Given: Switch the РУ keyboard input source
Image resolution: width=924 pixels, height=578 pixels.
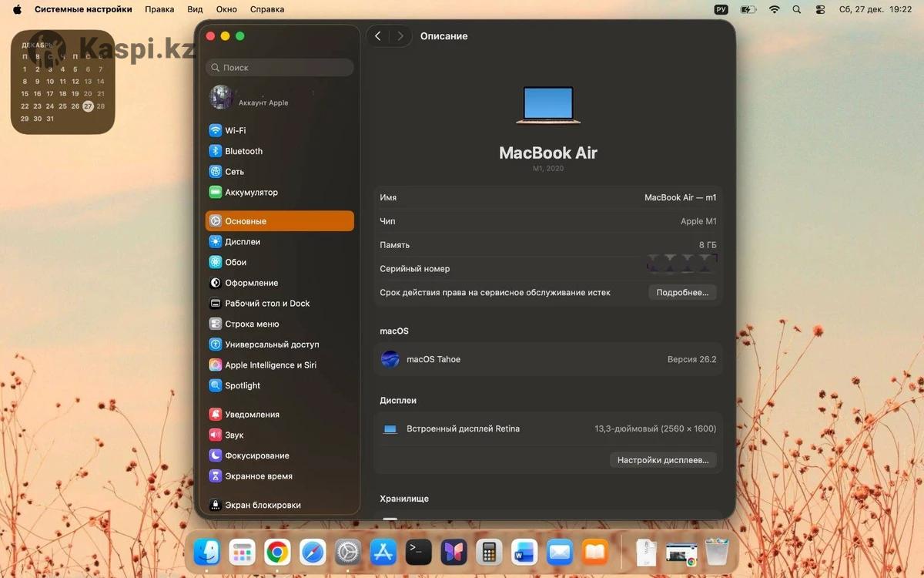Looking at the screenshot, I should tap(721, 9).
